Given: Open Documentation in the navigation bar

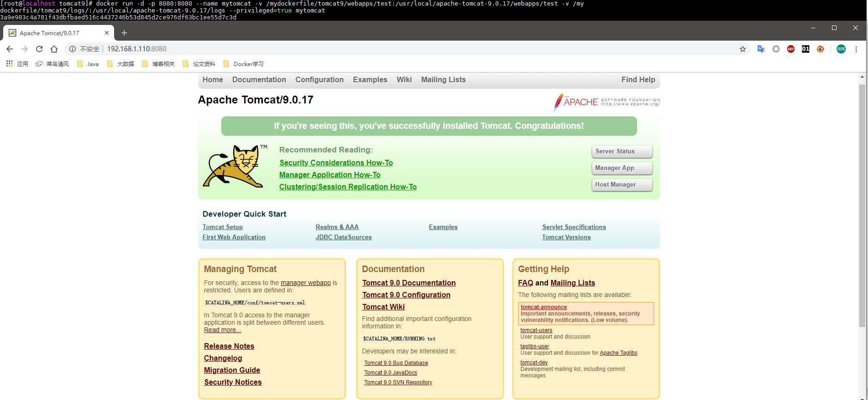Looking at the screenshot, I should click(259, 79).
